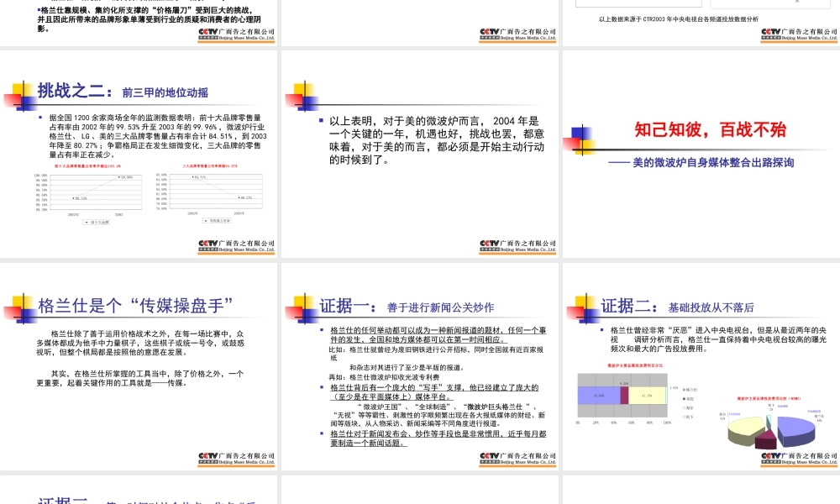Click the CCTV logo on the 格兰仕是个传媒操盘手 slide
This screenshot has height=504, width=840.
[236, 459]
